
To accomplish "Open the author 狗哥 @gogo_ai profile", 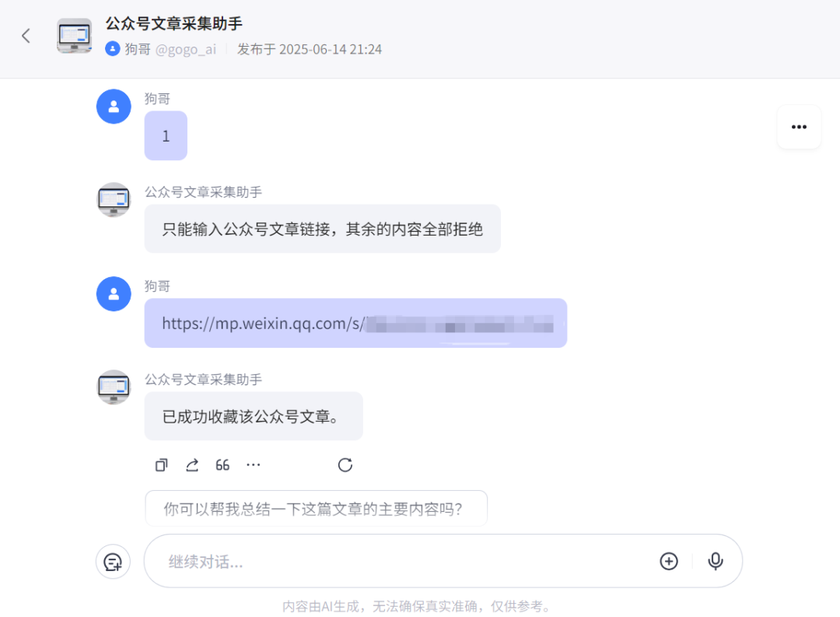I will (x=161, y=49).
